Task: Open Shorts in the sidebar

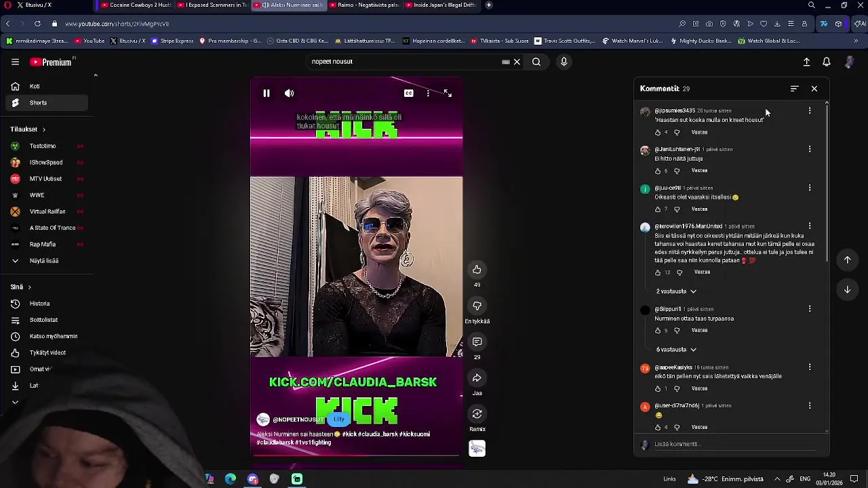Action: pyautogui.click(x=47, y=103)
